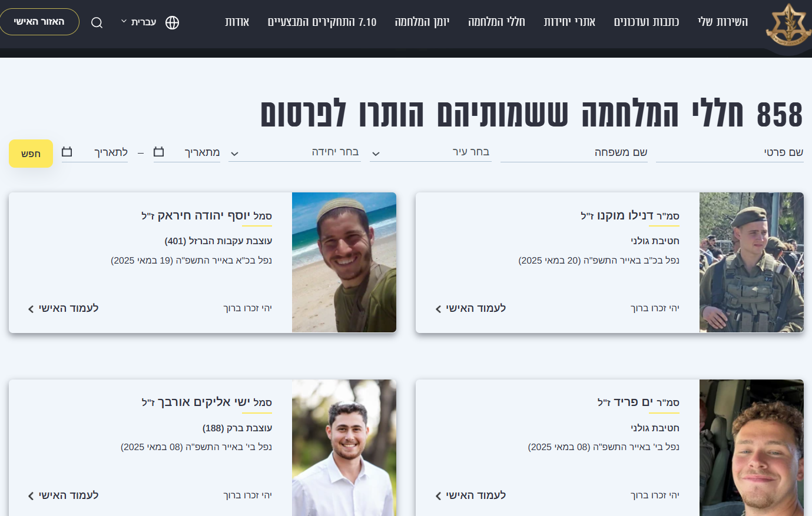
Task: Go to כתבות ועדכונים menu item
Action: click(646, 22)
